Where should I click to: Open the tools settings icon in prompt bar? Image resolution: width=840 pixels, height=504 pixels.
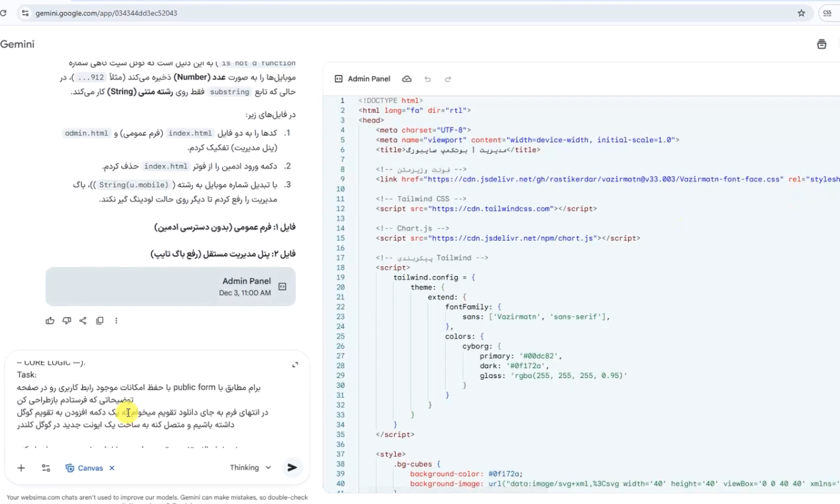(46, 468)
